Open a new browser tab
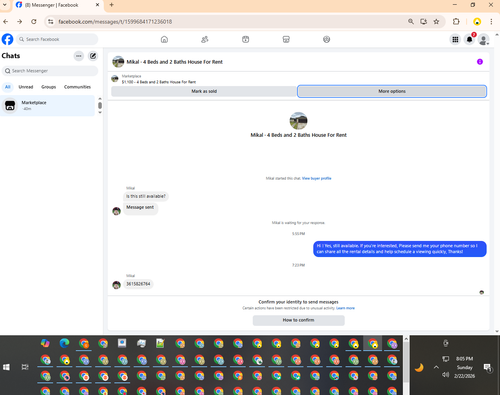The height and width of the screenshot is (395, 500). (112, 5)
